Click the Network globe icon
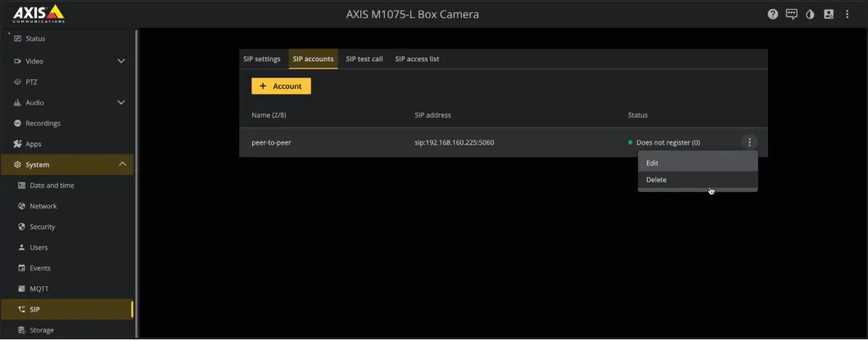The width and height of the screenshot is (868, 341). 22,206
